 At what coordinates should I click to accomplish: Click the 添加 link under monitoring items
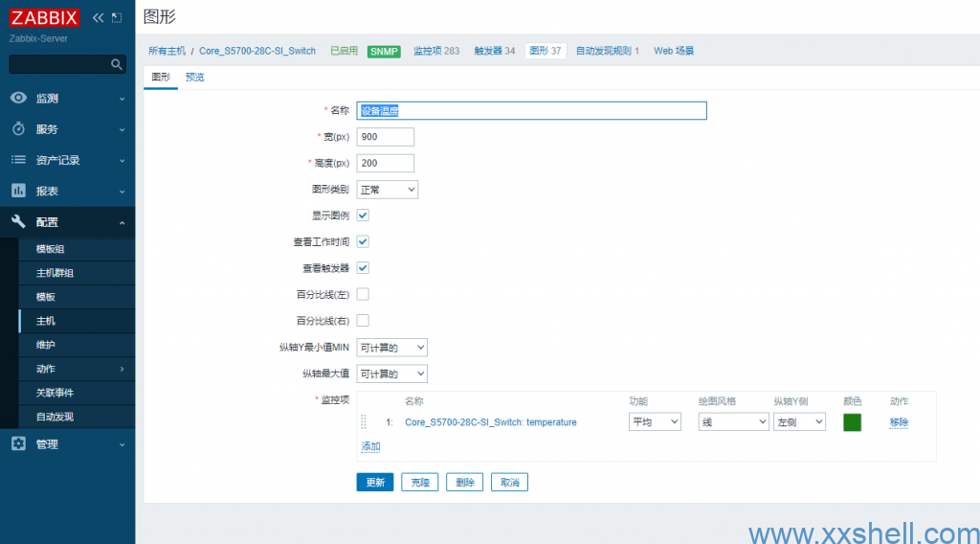tap(370, 447)
